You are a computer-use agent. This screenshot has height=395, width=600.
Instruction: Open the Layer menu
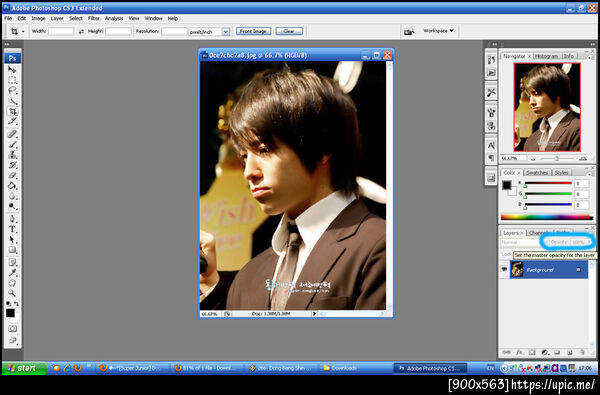coord(57,18)
